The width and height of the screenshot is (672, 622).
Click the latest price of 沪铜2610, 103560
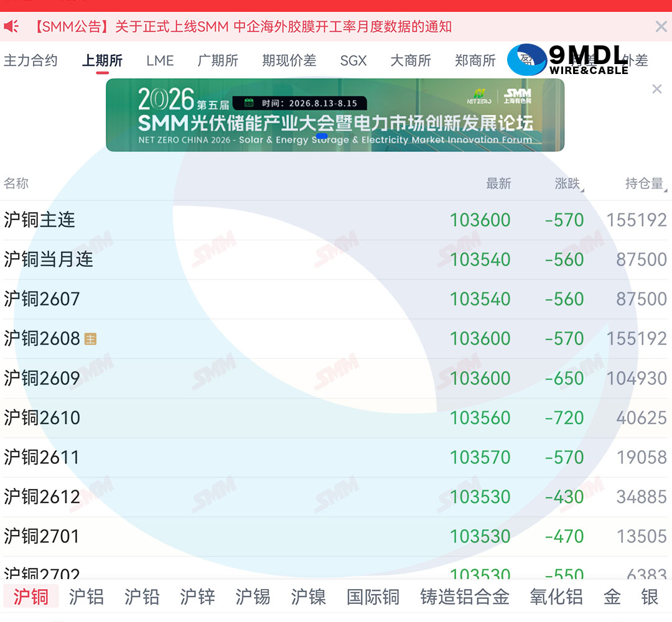480,417
